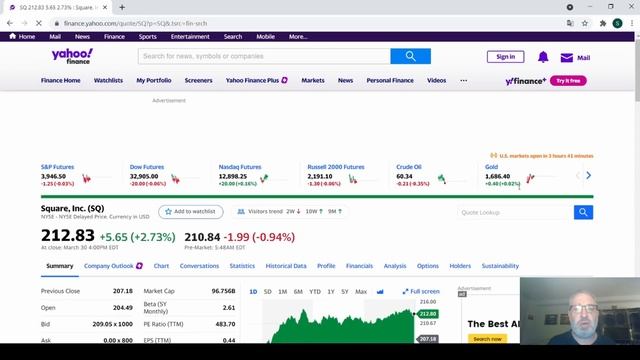The width and height of the screenshot is (640, 360).
Task: Click the S&P Futures link
Action: pyautogui.click(x=58, y=167)
